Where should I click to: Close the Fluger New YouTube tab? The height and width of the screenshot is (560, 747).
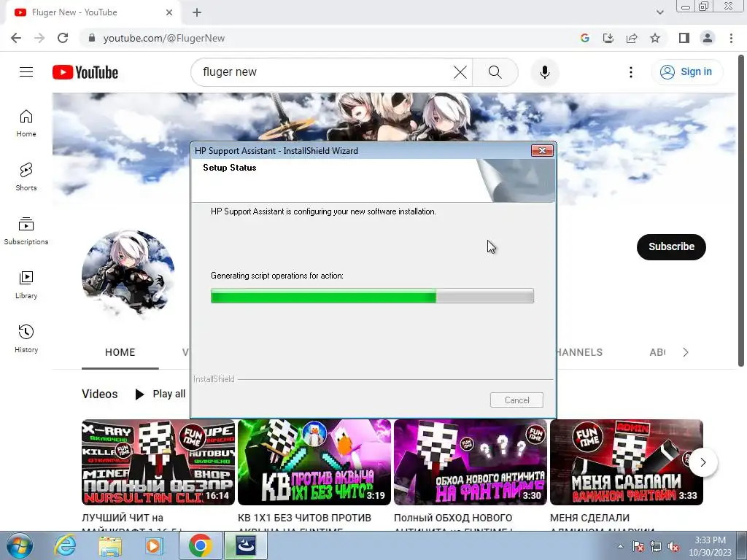point(169,12)
